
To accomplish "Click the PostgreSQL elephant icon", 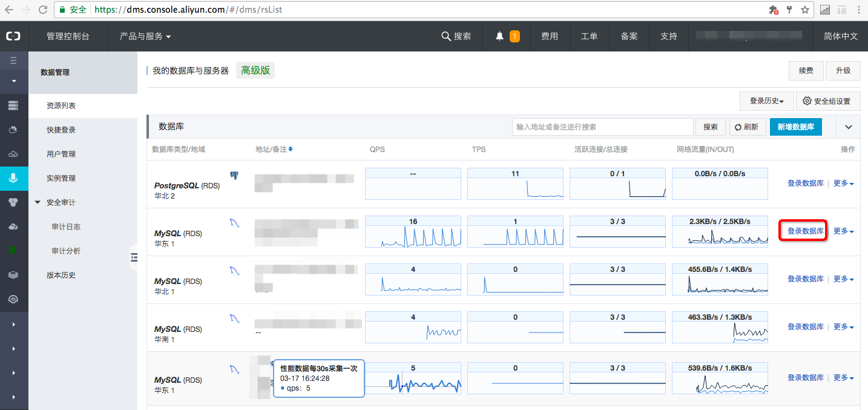I will [x=234, y=175].
